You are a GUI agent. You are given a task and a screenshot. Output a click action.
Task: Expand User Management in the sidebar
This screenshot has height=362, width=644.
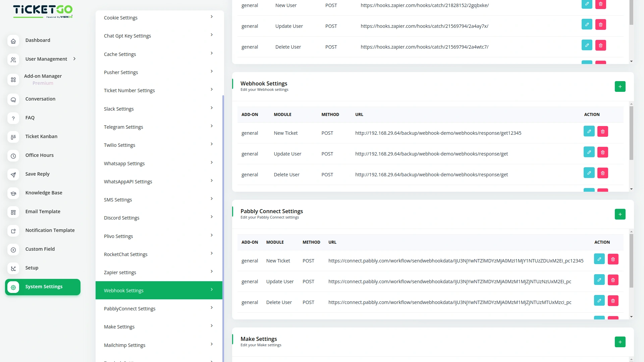[x=74, y=59]
